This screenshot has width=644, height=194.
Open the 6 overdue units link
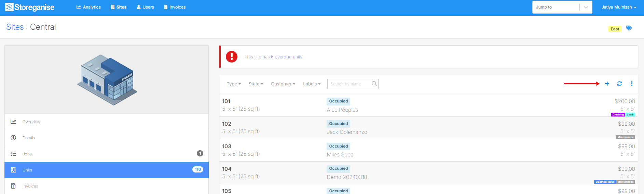pyautogui.click(x=287, y=57)
